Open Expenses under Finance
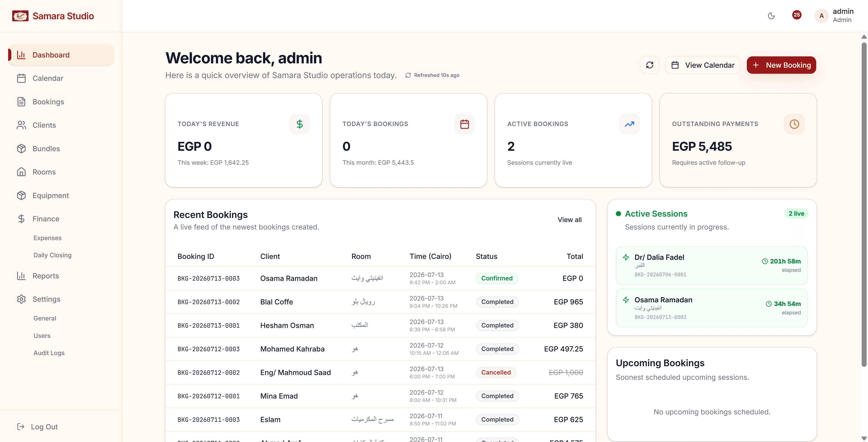This screenshot has height=442, width=868. (x=47, y=238)
